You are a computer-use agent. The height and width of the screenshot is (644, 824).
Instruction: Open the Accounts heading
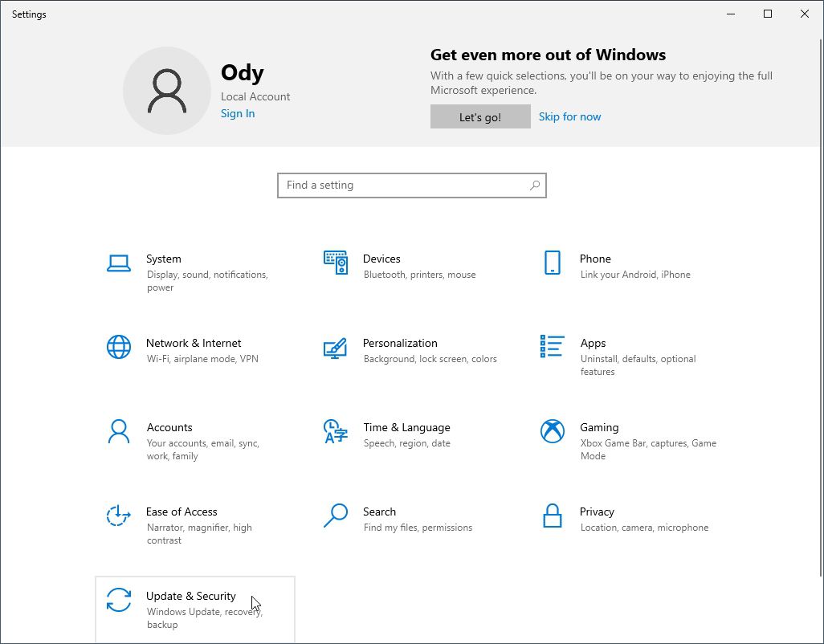coord(169,427)
